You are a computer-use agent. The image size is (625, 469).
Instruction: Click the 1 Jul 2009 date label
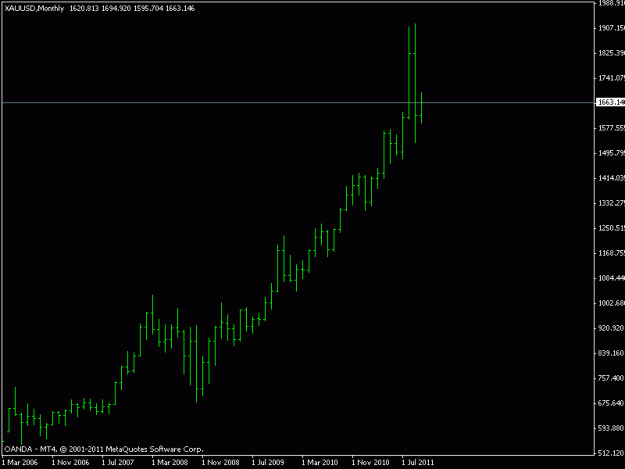(268, 462)
